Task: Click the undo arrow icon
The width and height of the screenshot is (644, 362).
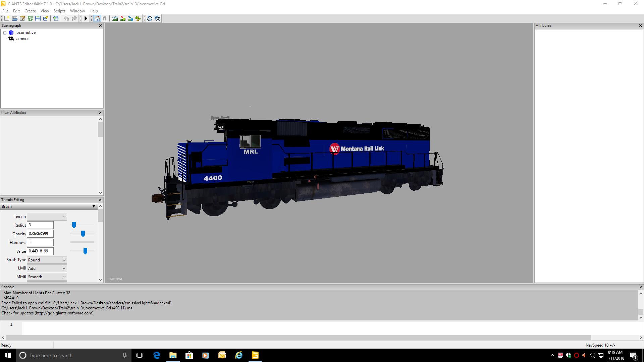Action: [66, 19]
